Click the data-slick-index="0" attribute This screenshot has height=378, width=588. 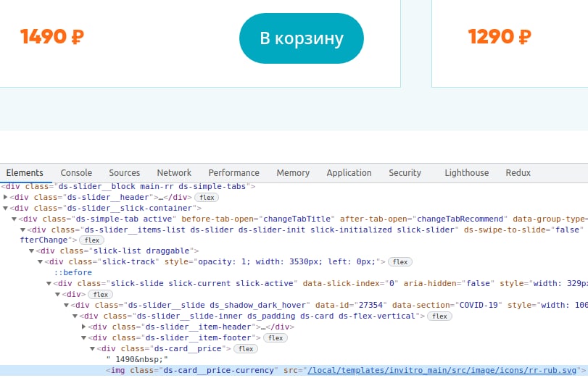pyautogui.click(x=351, y=283)
